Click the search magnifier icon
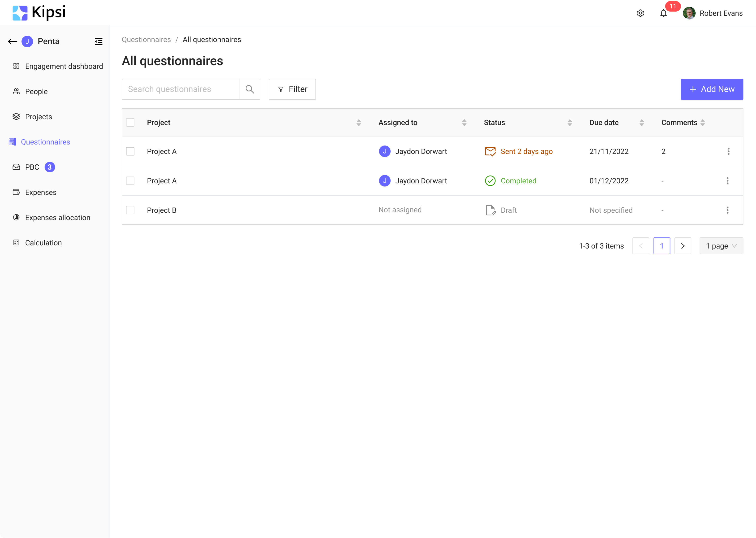The height and width of the screenshot is (538, 756). (x=250, y=89)
